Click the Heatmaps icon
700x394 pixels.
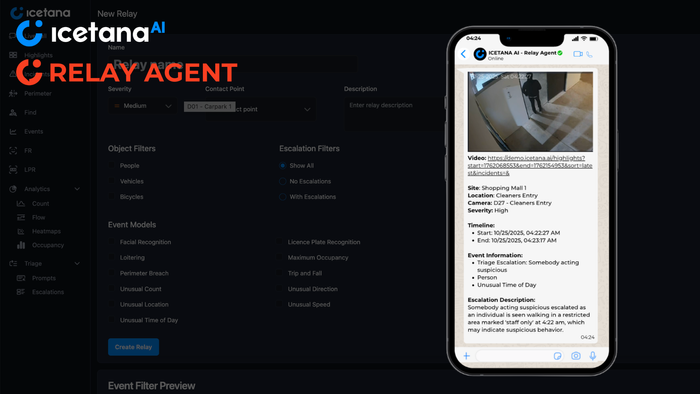point(21,231)
